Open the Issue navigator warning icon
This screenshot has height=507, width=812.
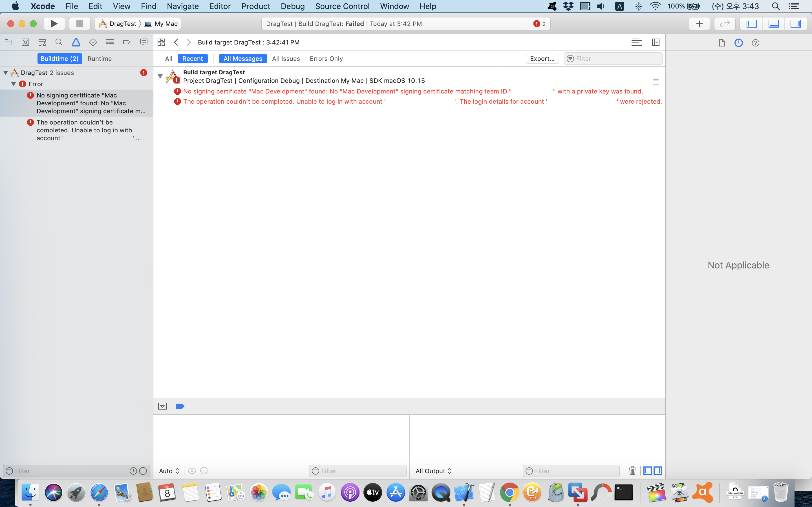(x=76, y=42)
